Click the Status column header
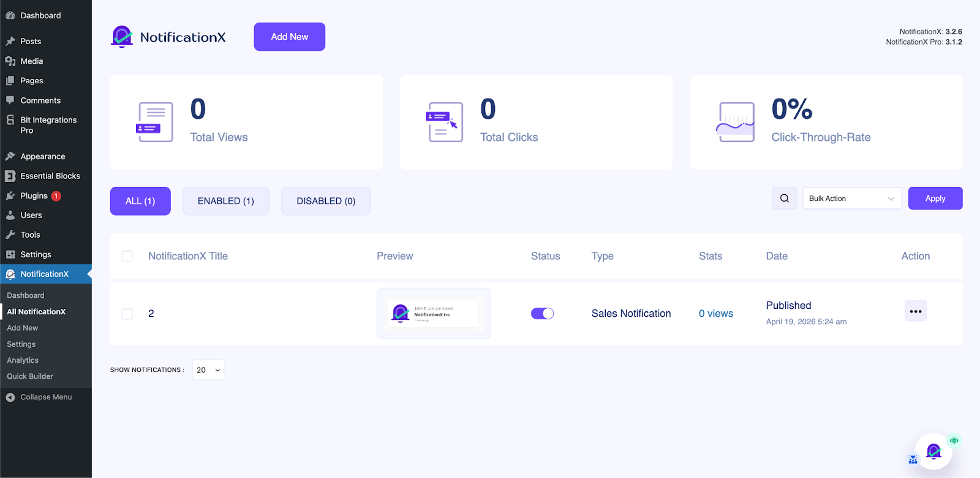This screenshot has height=478, width=980. tap(546, 256)
